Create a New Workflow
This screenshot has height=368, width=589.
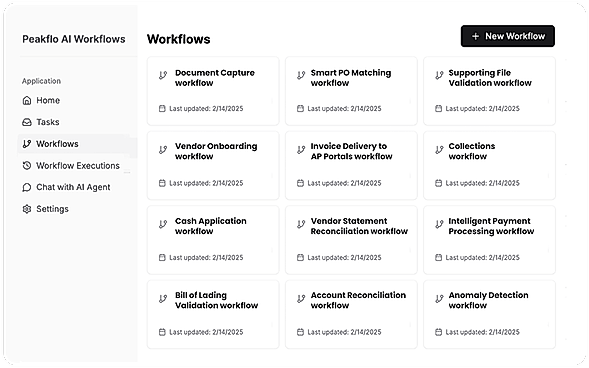coord(507,36)
